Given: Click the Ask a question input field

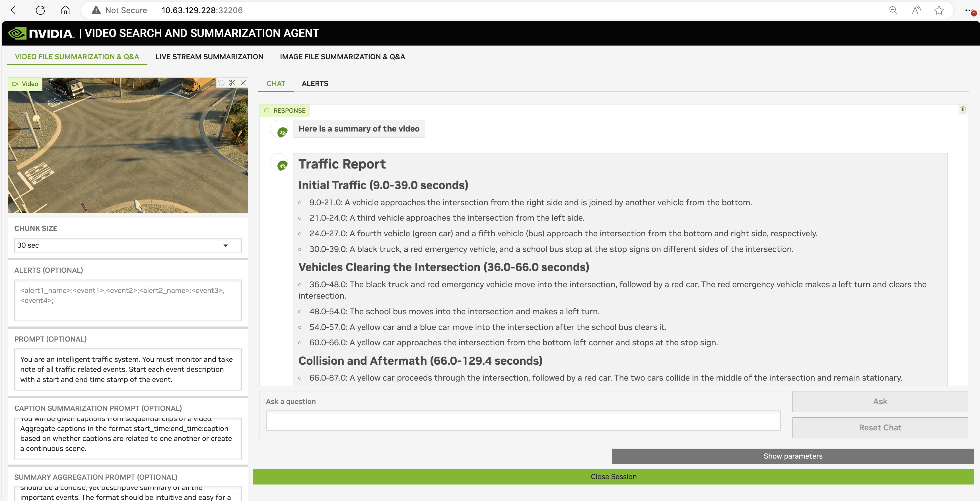Looking at the screenshot, I should tap(523, 421).
